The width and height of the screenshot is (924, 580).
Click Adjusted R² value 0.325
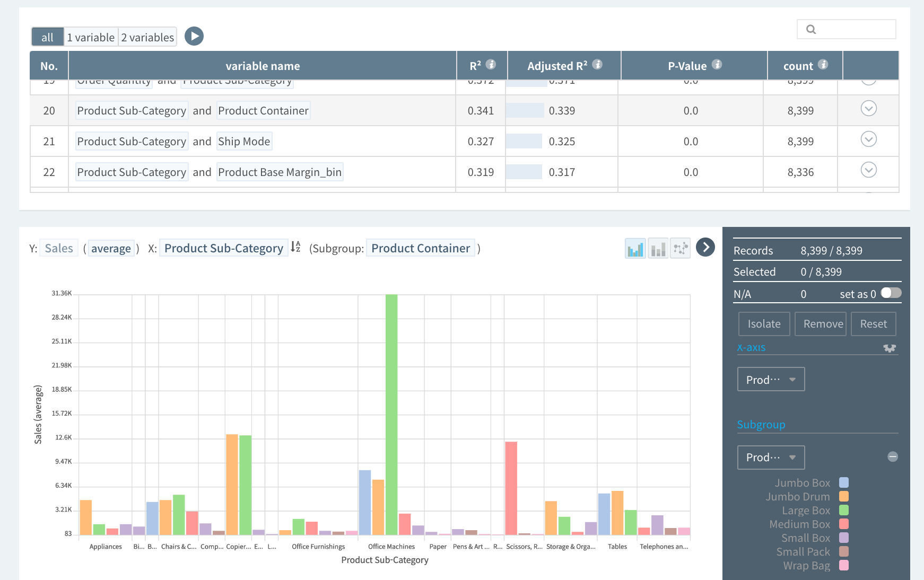tap(562, 142)
